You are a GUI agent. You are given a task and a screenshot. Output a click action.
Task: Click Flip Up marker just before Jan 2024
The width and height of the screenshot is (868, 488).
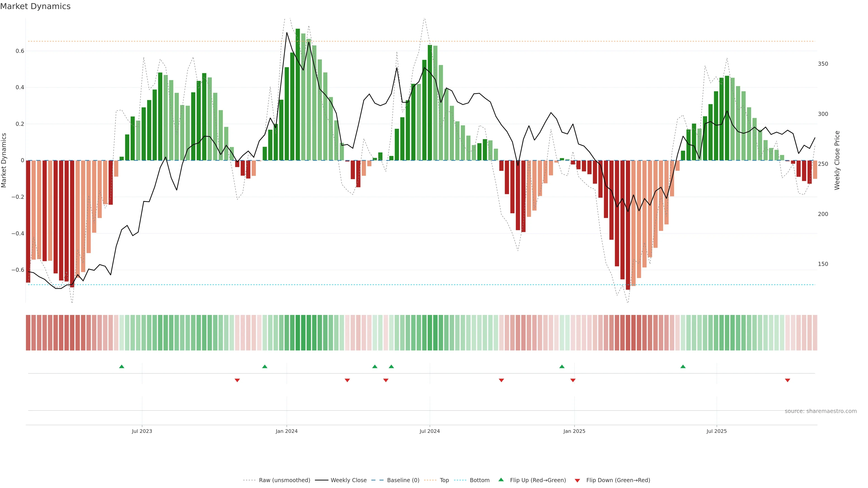(x=264, y=366)
